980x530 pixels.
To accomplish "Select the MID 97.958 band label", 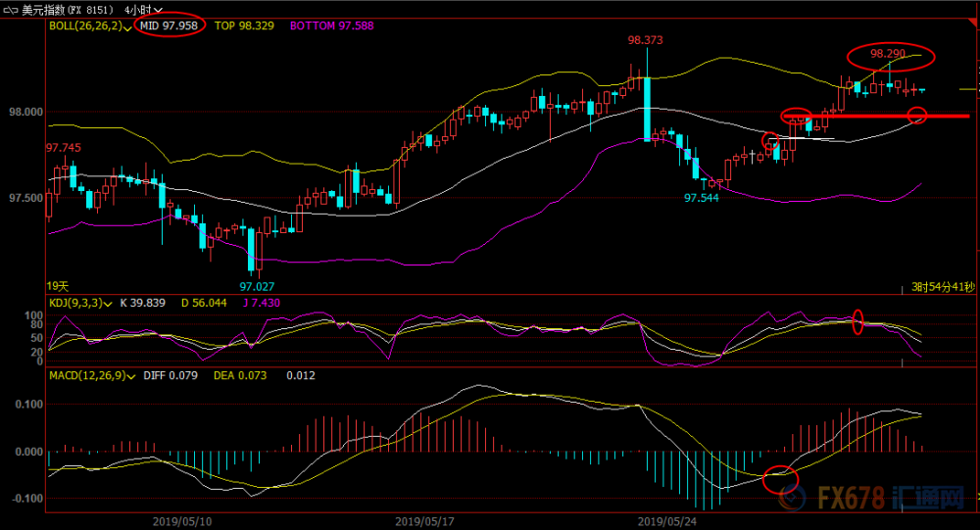I will pyautogui.click(x=169, y=25).
